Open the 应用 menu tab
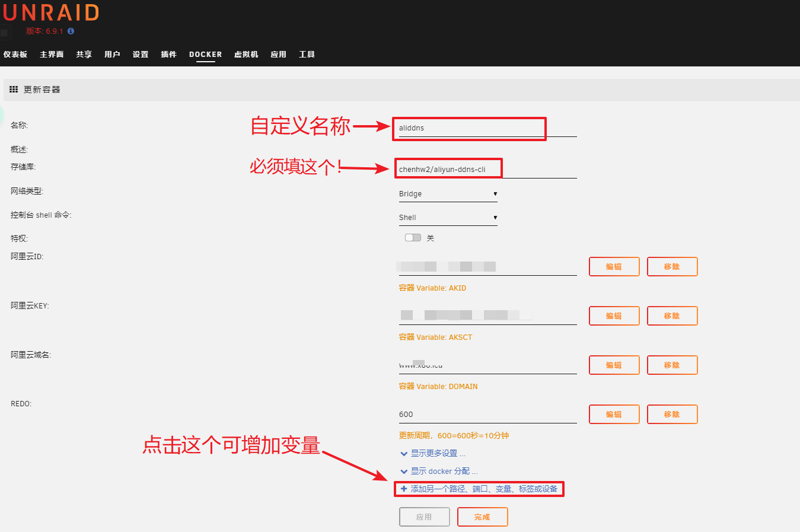 (279, 54)
